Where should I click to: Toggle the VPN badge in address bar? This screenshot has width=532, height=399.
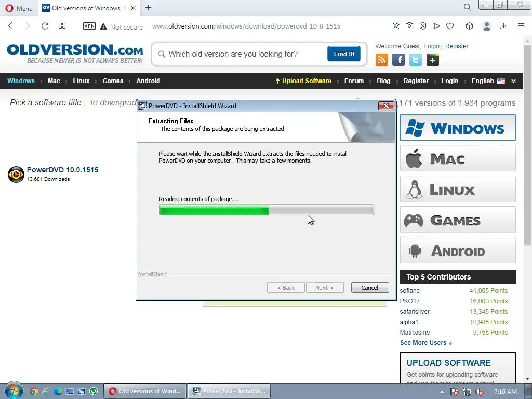pos(89,26)
